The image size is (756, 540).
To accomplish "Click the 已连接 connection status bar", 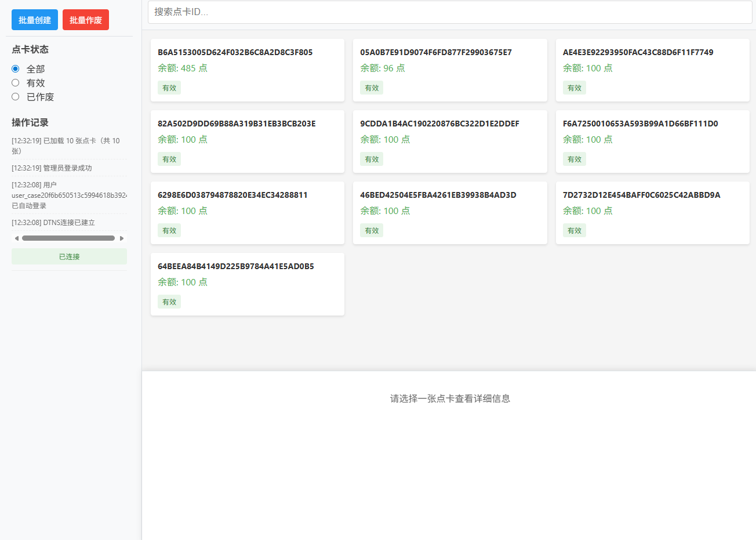I will point(69,256).
